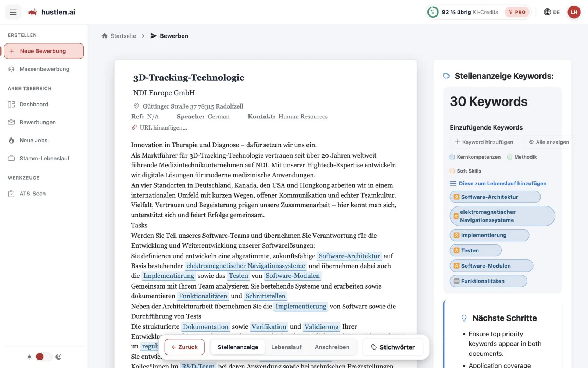This screenshot has width=588, height=368.
Task: Select the Software-Modulen keyword chip
Action: click(491, 266)
